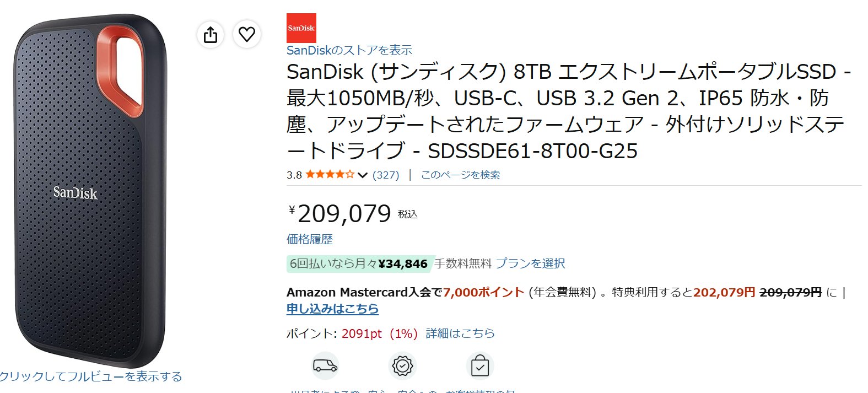868x393 pixels.
Task: Click the 6回払い monthly payment badge
Action: pos(359,264)
